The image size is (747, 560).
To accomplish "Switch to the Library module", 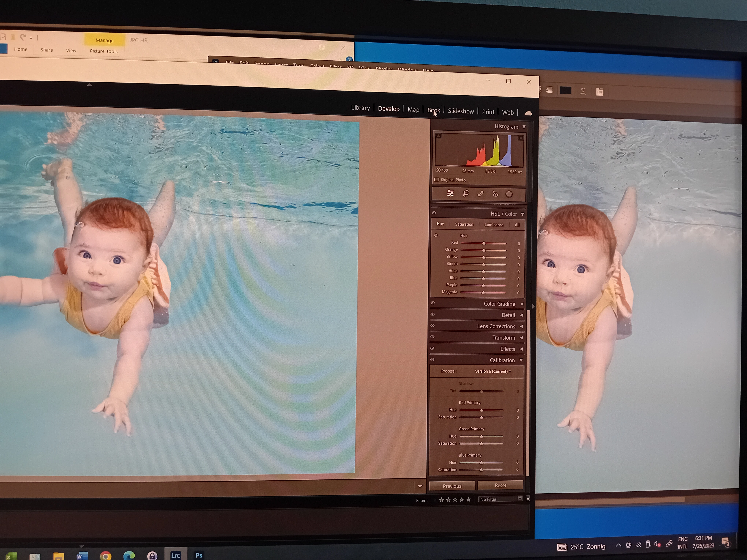I will pyautogui.click(x=360, y=108).
